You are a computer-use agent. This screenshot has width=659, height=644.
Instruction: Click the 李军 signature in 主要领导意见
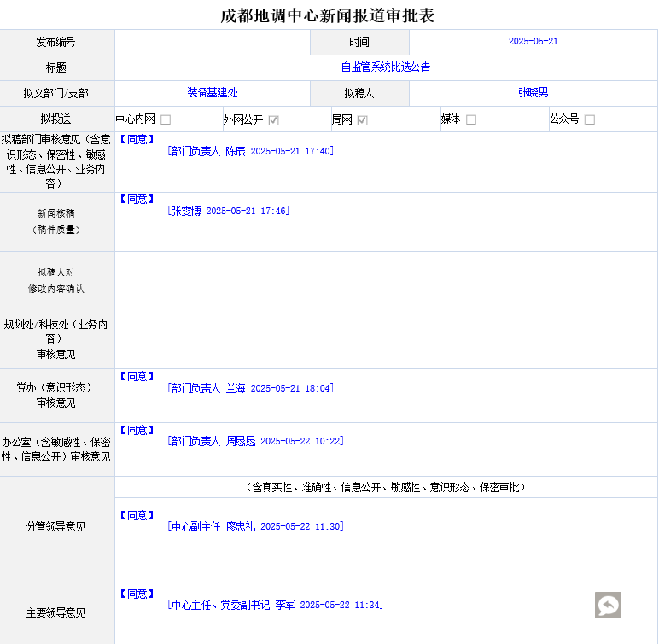tap(275, 606)
